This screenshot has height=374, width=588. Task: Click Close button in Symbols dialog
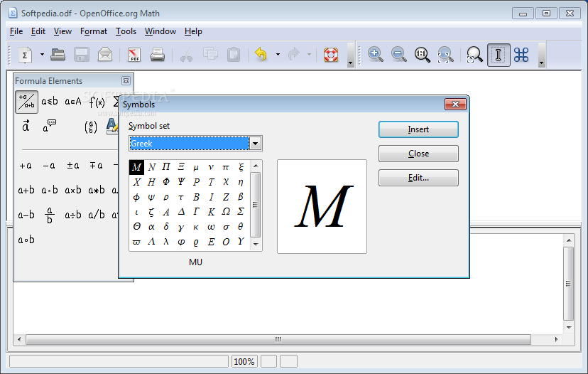point(418,154)
